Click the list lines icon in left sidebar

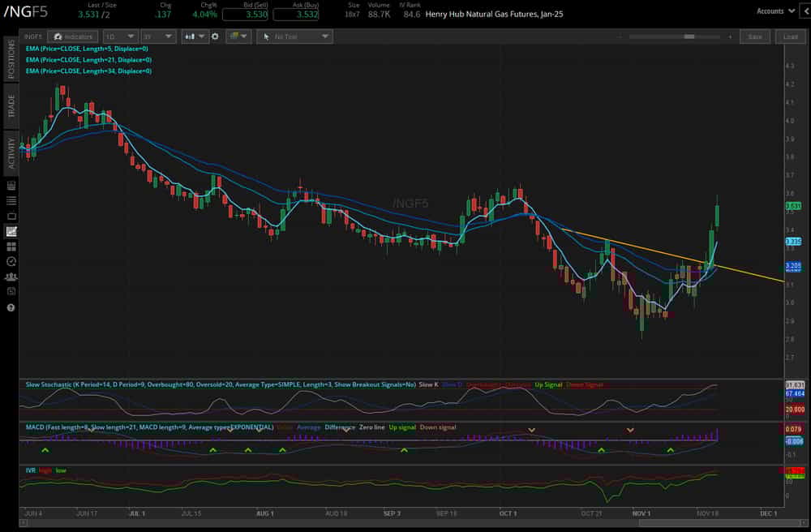click(11, 200)
